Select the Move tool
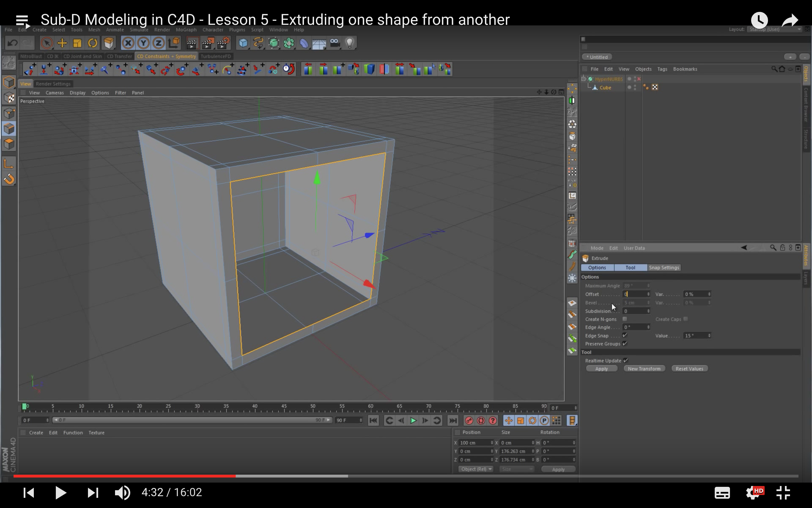The image size is (812, 508). pos(62,43)
